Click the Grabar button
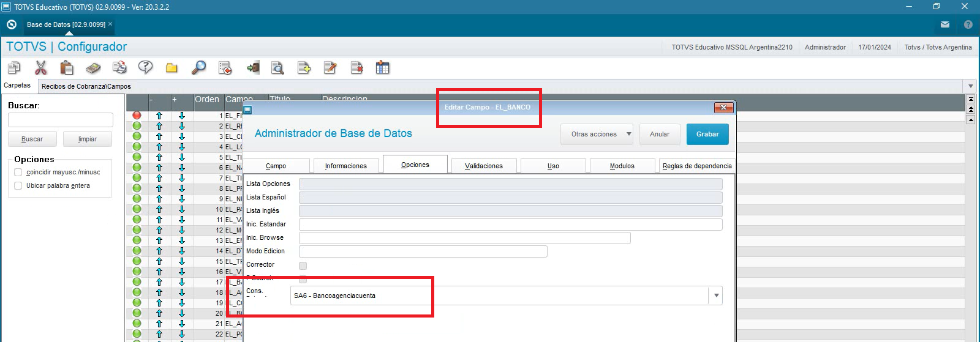Image resolution: width=980 pixels, height=342 pixels. point(707,134)
